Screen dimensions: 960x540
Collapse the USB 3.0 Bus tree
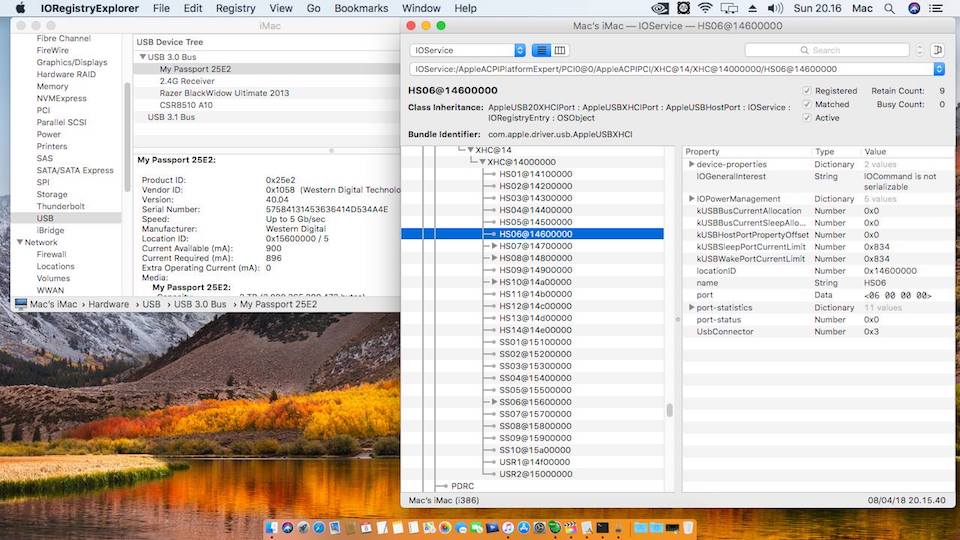[143, 57]
